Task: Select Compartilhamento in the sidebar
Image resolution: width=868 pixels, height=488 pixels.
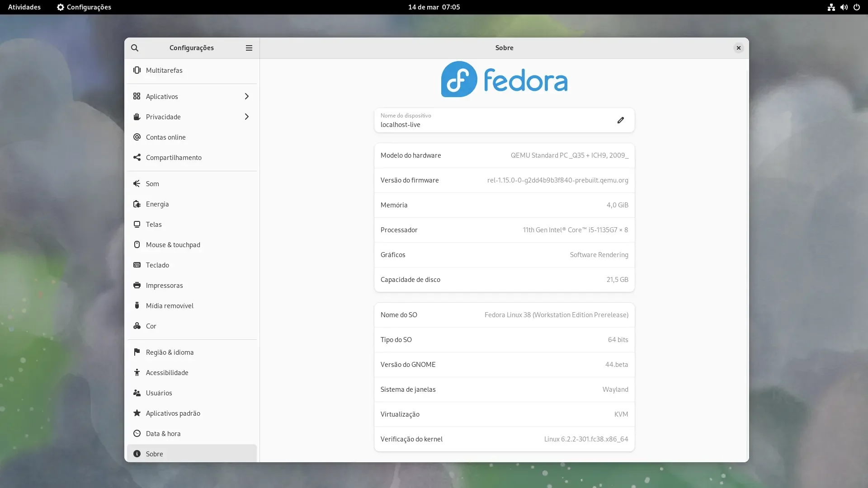Action: 192,157
